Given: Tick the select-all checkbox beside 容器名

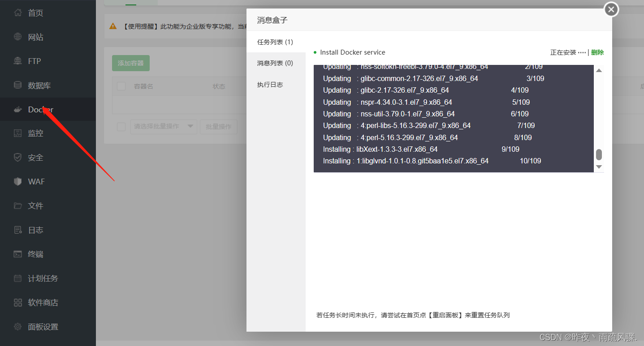Looking at the screenshot, I should (x=121, y=86).
